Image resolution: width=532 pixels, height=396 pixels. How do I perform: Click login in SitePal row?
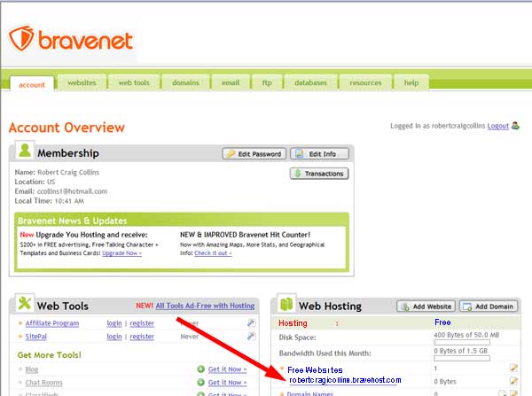click(114, 337)
